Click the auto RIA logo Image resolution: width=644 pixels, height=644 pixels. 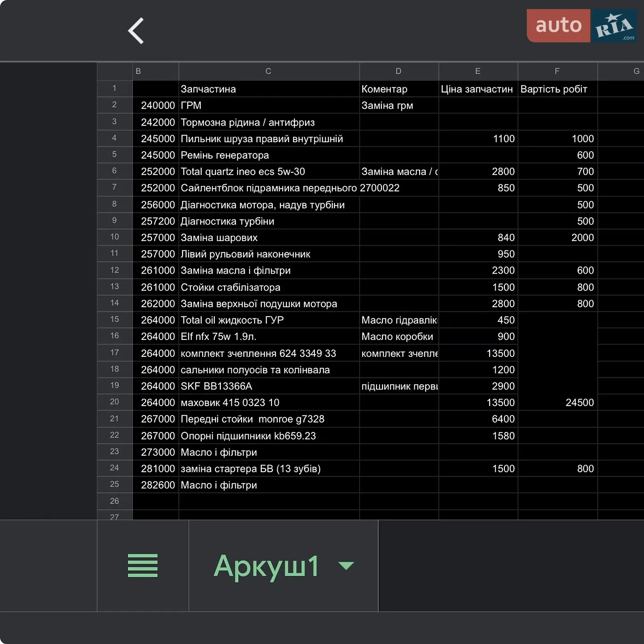(x=582, y=26)
